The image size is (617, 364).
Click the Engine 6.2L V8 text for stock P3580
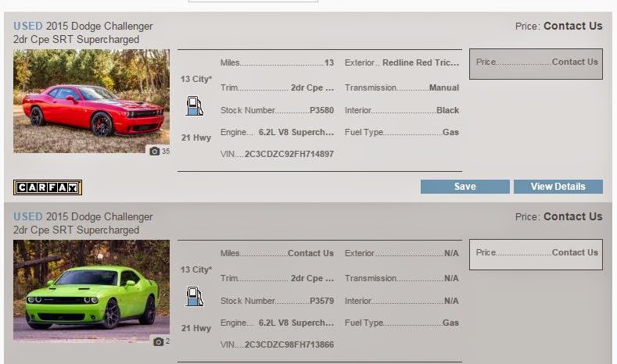coord(296,133)
